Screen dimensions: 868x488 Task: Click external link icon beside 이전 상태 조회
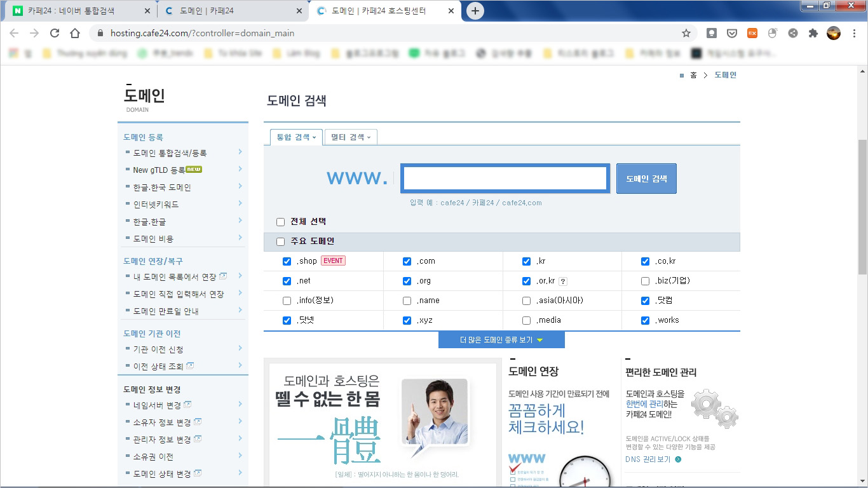190,365
